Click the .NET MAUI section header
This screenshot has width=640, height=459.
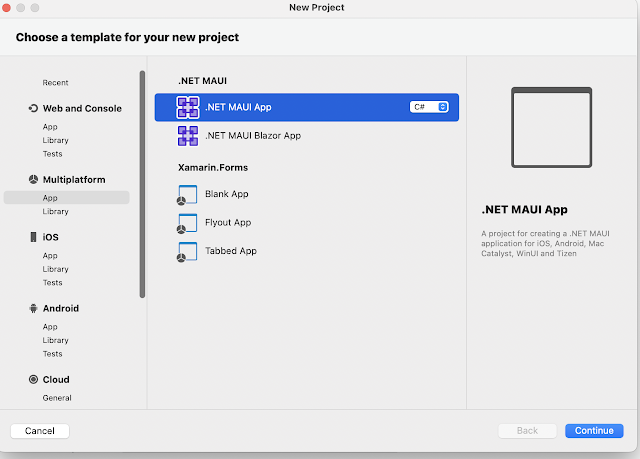click(202, 81)
